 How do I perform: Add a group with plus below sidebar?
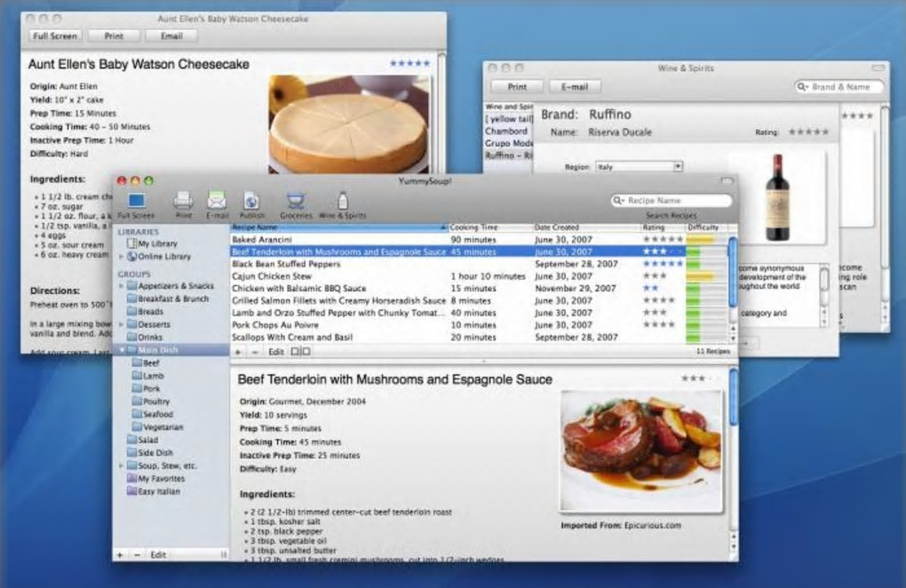coord(120,554)
